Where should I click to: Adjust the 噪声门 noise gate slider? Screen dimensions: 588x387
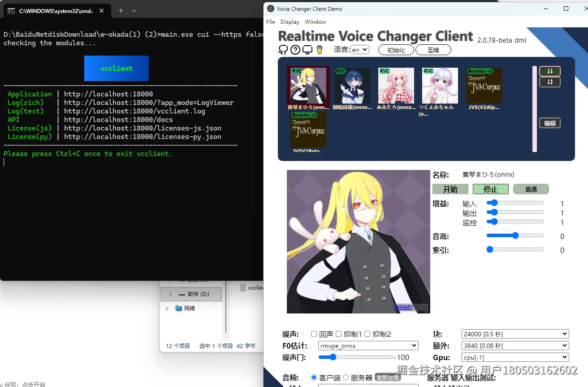click(356, 357)
